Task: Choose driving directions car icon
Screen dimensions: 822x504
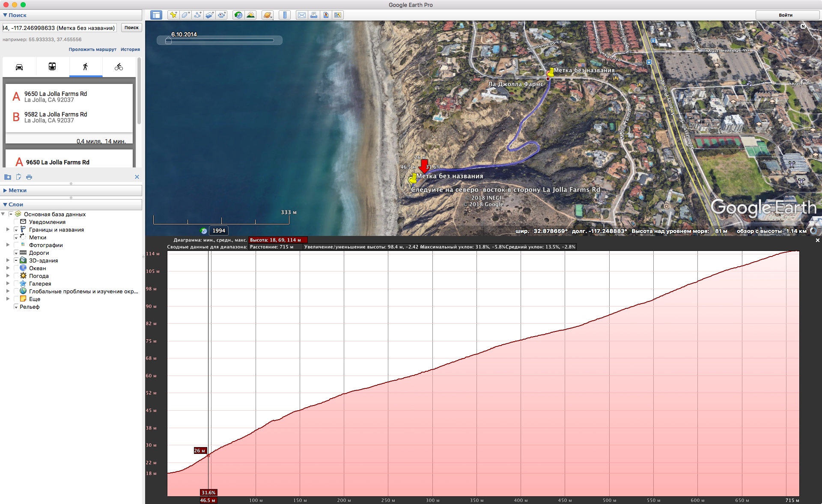Action: point(19,67)
